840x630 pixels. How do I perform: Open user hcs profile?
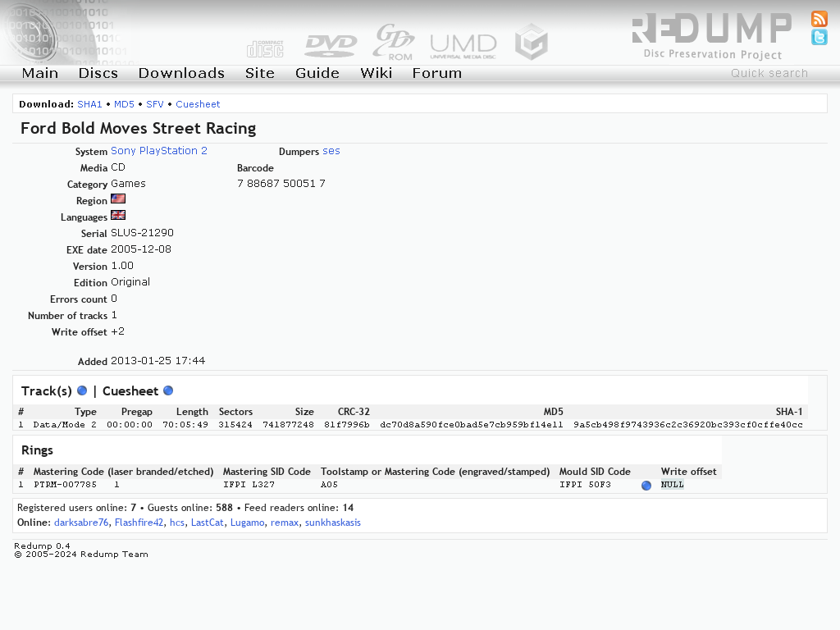click(177, 523)
